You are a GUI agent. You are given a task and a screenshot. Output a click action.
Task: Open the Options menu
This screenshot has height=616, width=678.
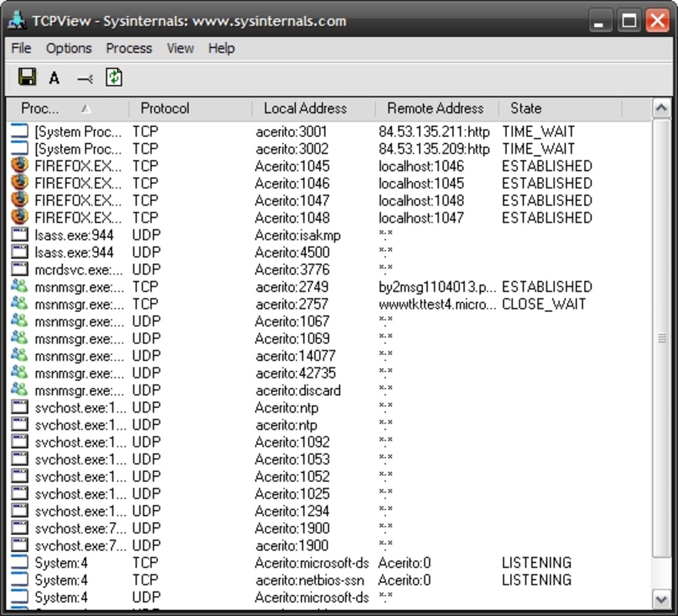tap(69, 49)
